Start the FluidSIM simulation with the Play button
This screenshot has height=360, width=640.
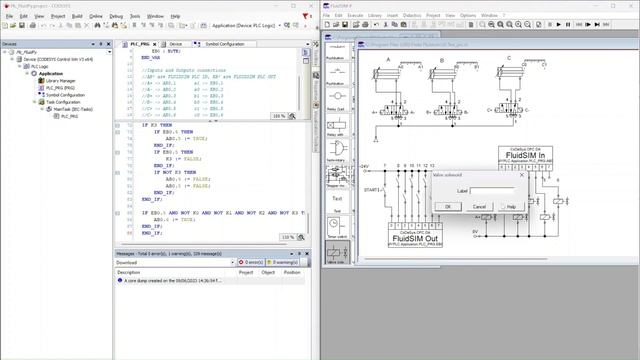[x=559, y=25]
